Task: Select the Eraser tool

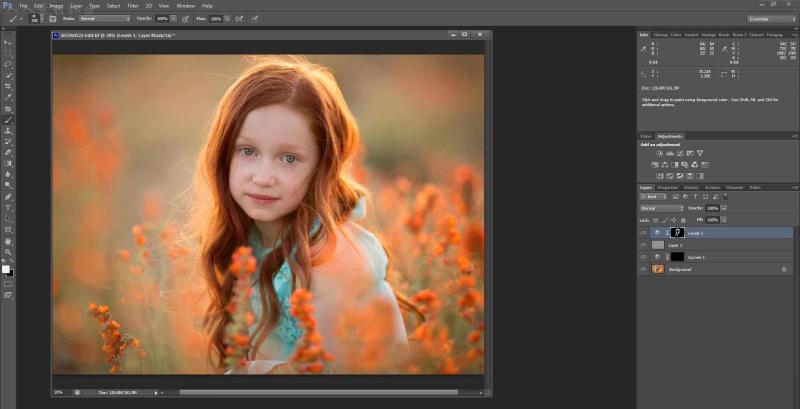Action: tap(8, 152)
